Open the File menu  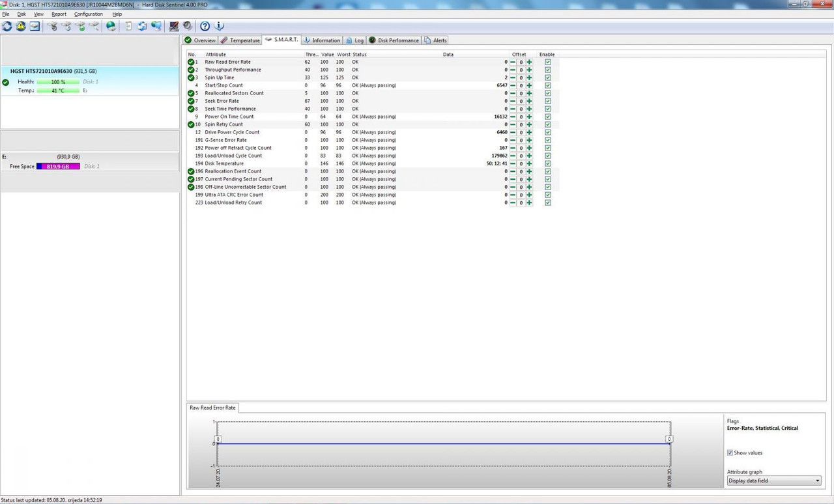(6, 14)
